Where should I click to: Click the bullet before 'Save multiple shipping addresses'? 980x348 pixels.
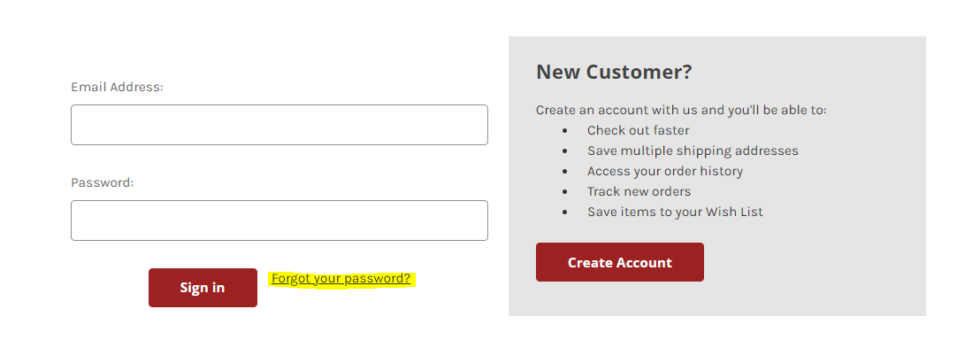(x=565, y=151)
